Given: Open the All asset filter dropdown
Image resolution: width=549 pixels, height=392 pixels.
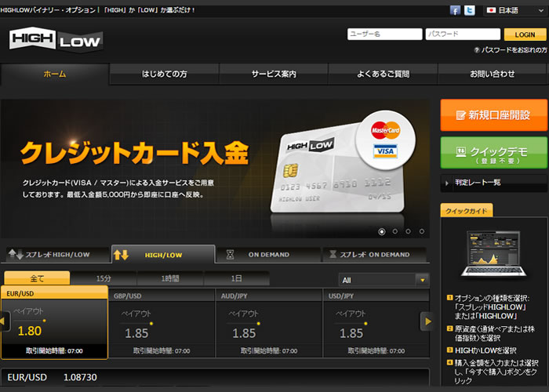Looking at the screenshot, I should [384, 279].
